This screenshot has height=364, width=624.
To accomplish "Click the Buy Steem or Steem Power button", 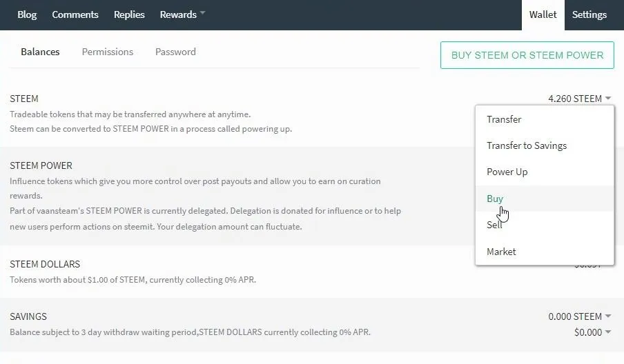I will 527,55.
